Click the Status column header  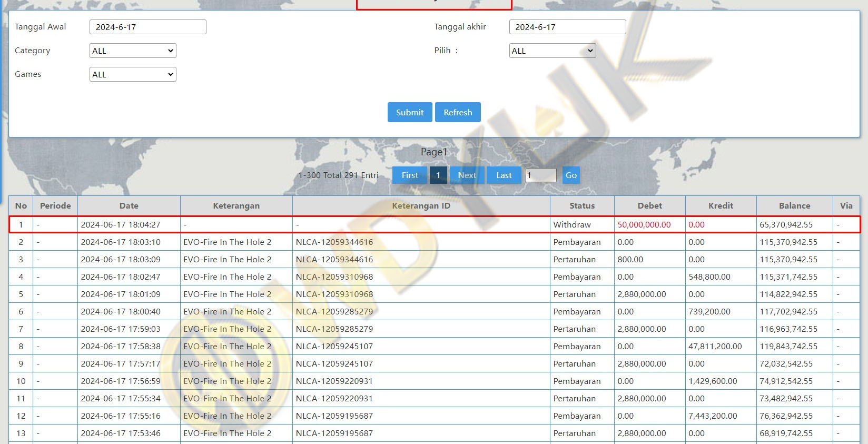(582, 206)
